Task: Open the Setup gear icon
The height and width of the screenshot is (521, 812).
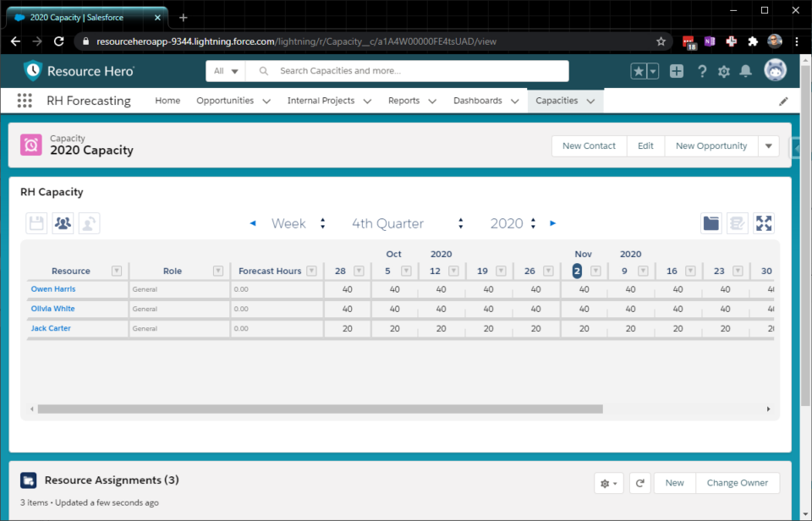Action: pyautogui.click(x=724, y=72)
